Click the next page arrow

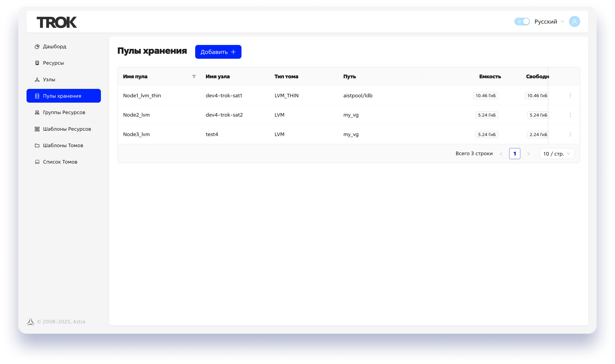[528, 154]
